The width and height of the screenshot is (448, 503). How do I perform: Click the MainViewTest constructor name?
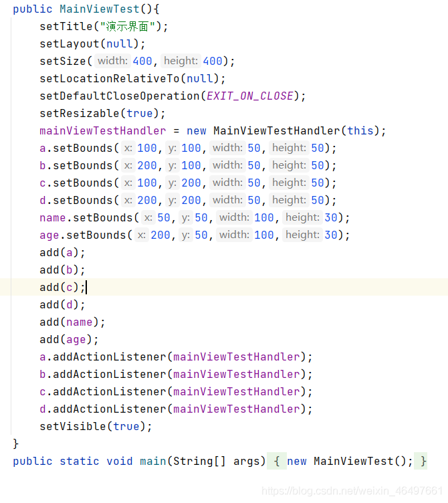(100, 9)
